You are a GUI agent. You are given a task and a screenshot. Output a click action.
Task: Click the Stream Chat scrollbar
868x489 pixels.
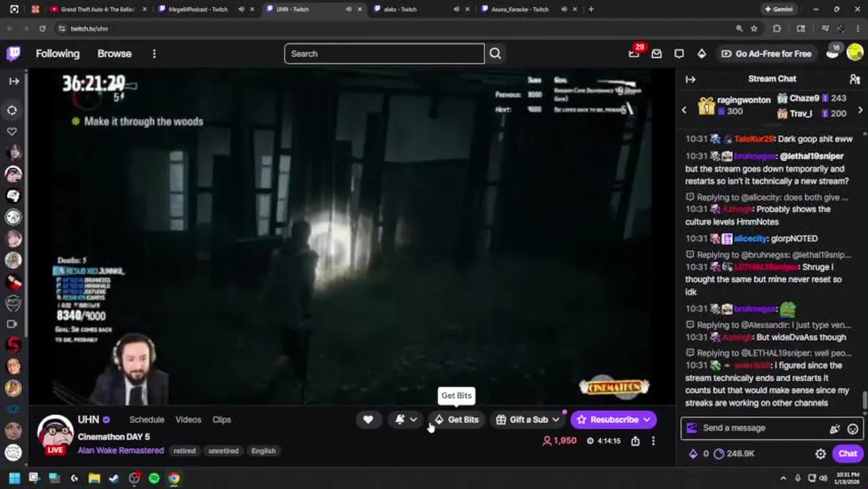pyautogui.click(x=865, y=400)
